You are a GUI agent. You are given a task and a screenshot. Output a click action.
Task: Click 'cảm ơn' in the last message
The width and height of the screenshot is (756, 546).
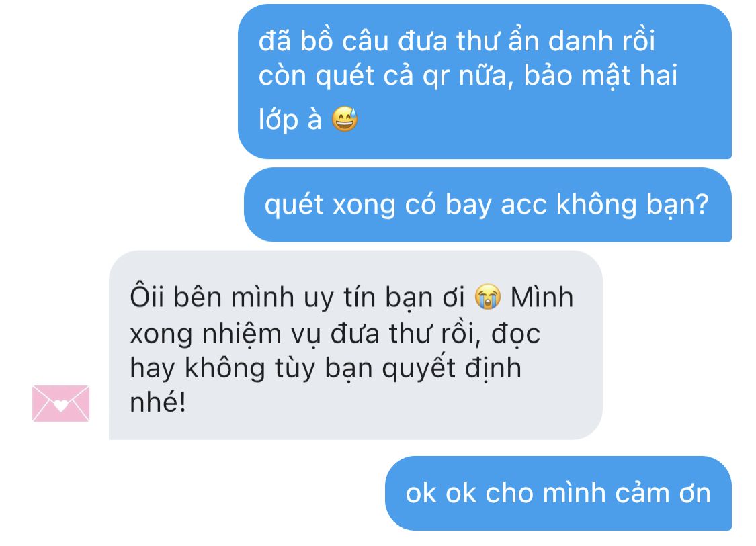(x=653, y=493)
